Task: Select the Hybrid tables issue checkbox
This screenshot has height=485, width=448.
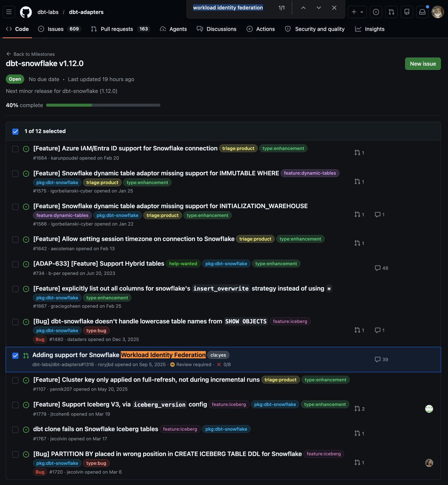Action: (15, 264)
